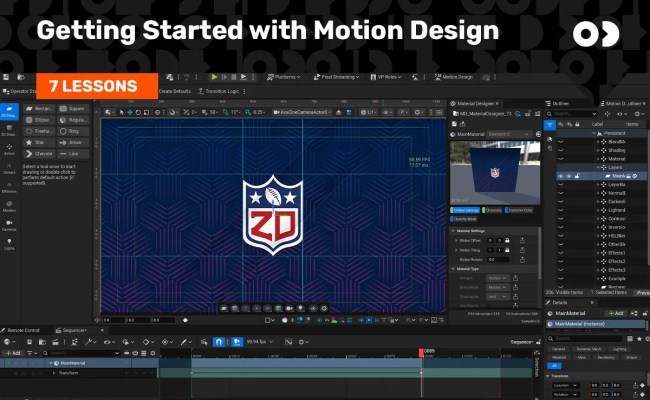
Task: Click the Add button in Details panel
Action: [x=616, y=313]
